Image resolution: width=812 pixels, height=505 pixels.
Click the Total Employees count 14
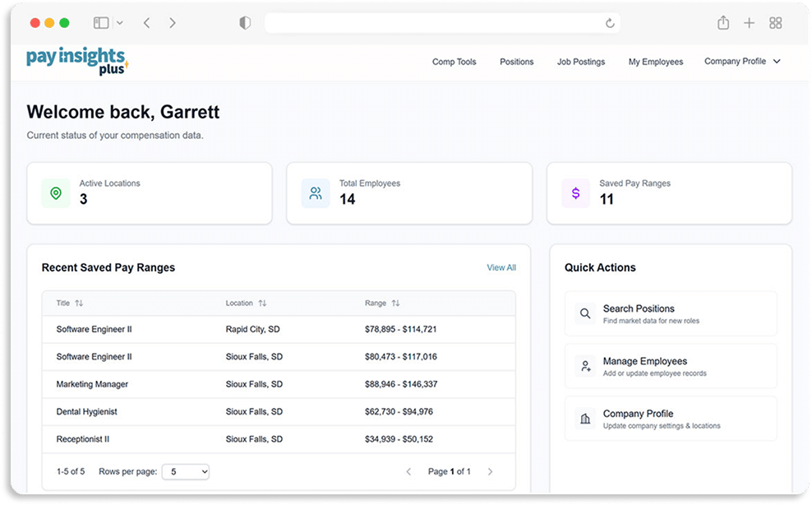coord(348,199)
